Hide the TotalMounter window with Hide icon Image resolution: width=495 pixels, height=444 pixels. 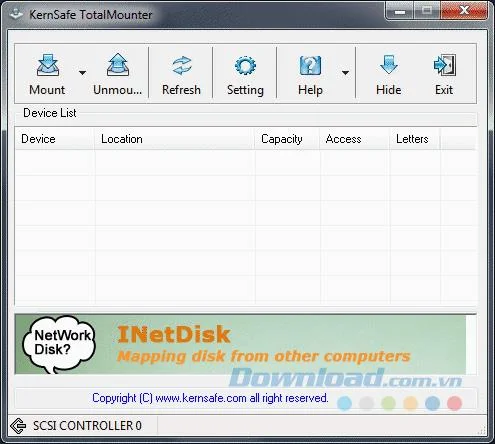pyautogui.click(x=389, y=65)
